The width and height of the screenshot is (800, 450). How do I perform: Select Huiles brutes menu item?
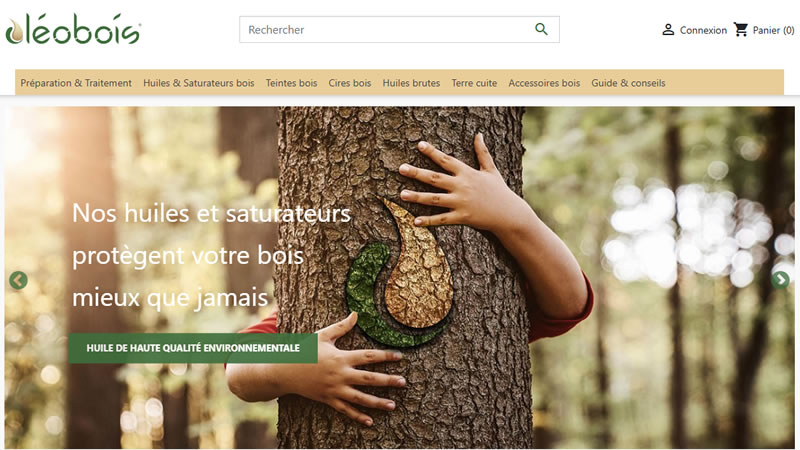411,83
